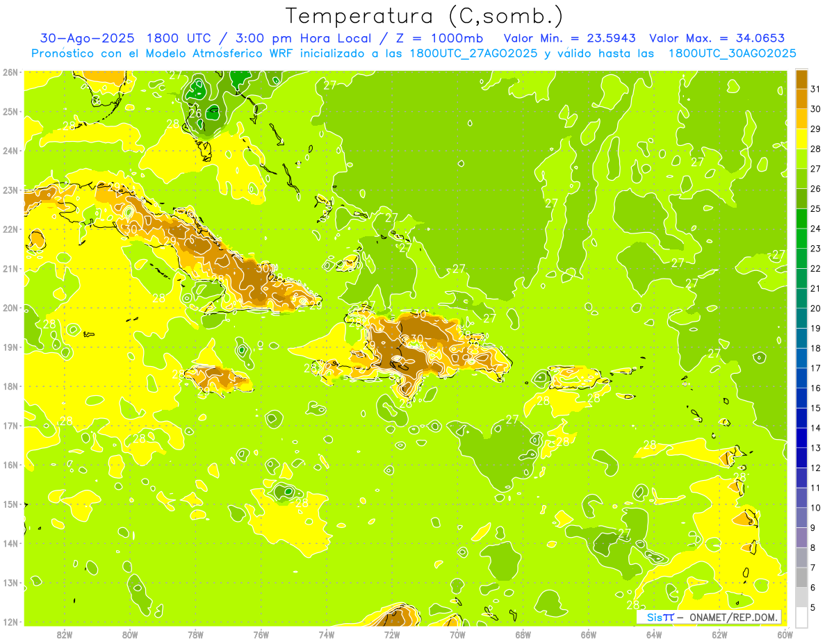Click the legend value label '31'

coord(815,89)
